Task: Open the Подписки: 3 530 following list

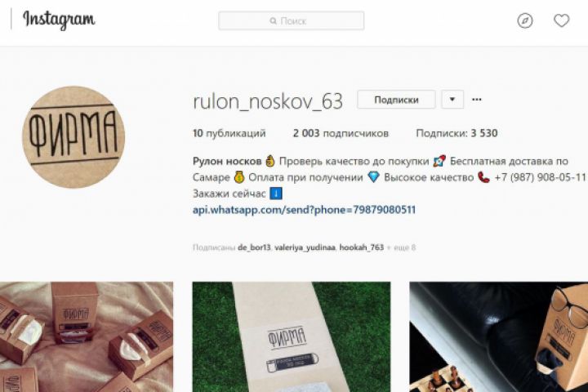Action: click(457, 133)
